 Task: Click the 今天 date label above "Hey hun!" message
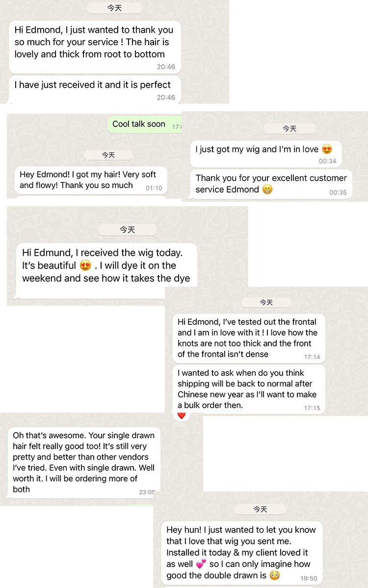pos(260,510)
